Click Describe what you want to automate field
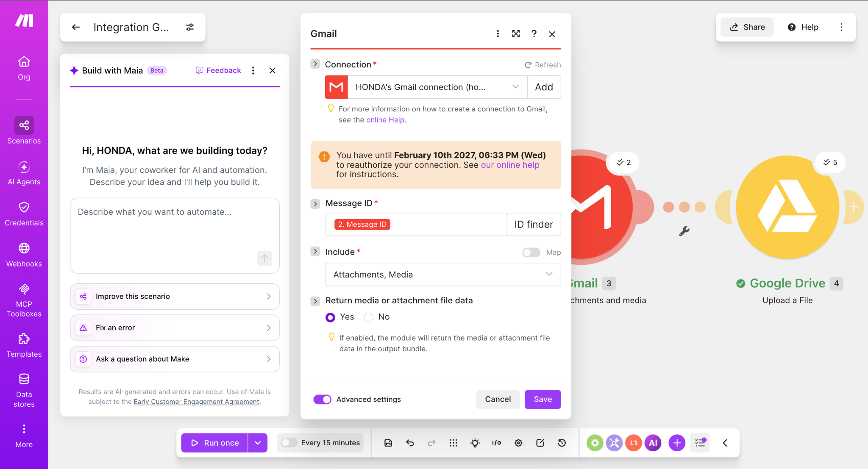Image resolution: width=868 pixels, height=469 pixels. click(175, 236)
